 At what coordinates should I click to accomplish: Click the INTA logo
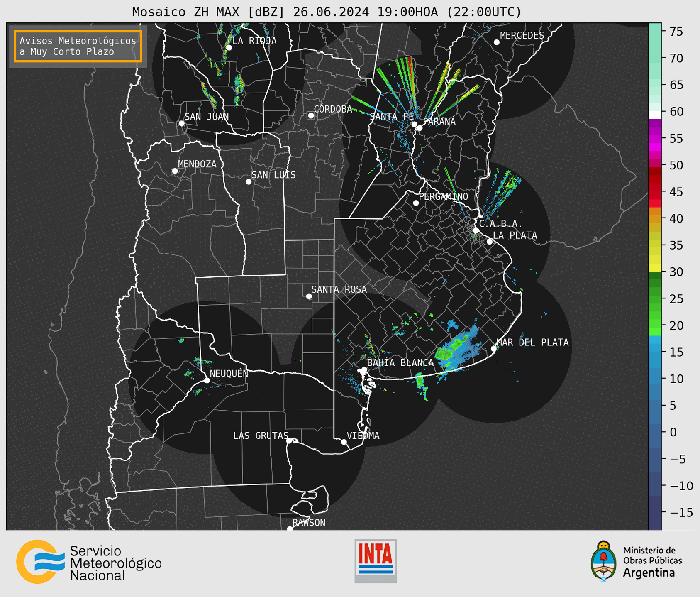coord(376,561)
